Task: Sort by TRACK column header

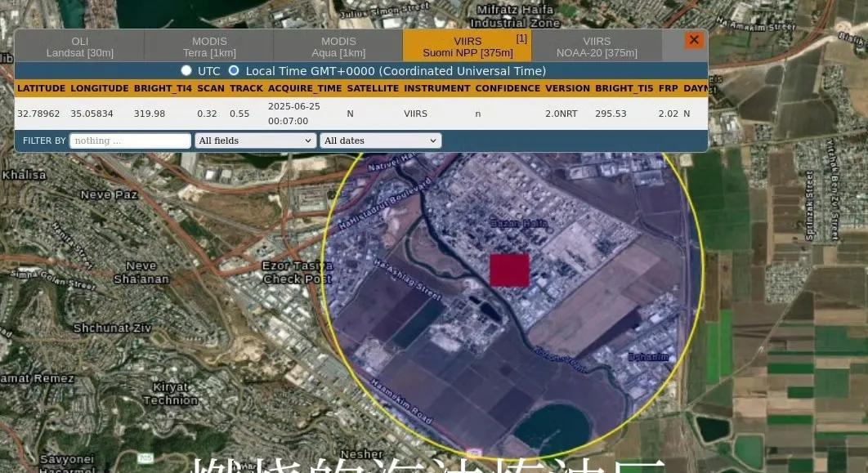Action: point(246,88)
